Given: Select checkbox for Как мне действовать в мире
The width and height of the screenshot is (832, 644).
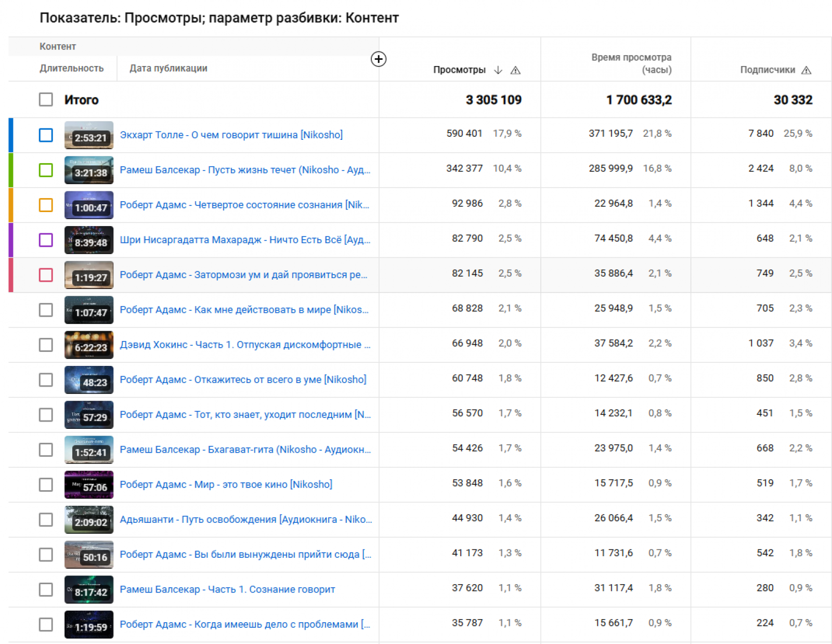Looking at the screenshot, I should tap(46, 310).
